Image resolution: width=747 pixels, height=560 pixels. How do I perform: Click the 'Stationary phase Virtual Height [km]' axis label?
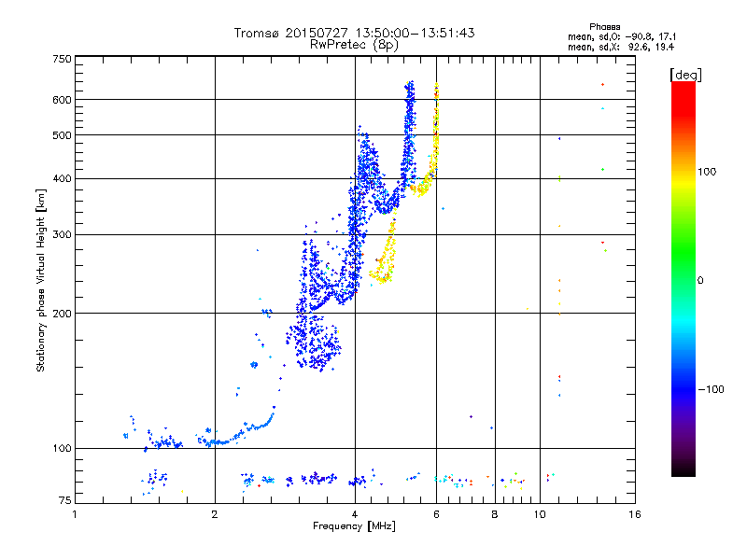(41, 280)
